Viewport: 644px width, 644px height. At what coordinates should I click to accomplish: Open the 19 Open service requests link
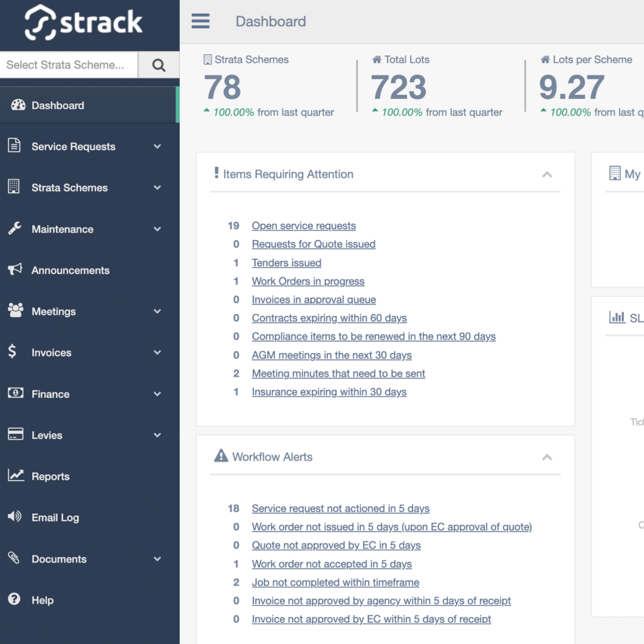[304, 225]
